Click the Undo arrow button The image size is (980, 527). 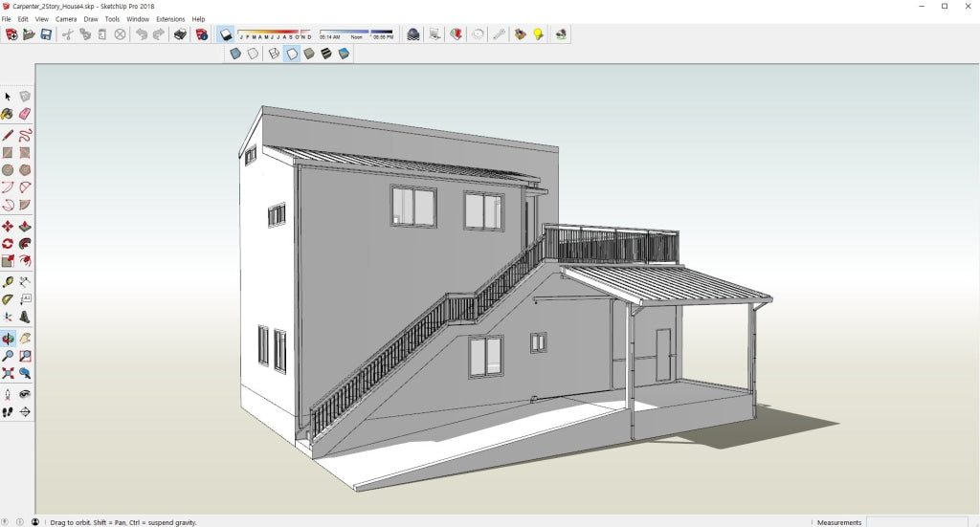point(142,35)
